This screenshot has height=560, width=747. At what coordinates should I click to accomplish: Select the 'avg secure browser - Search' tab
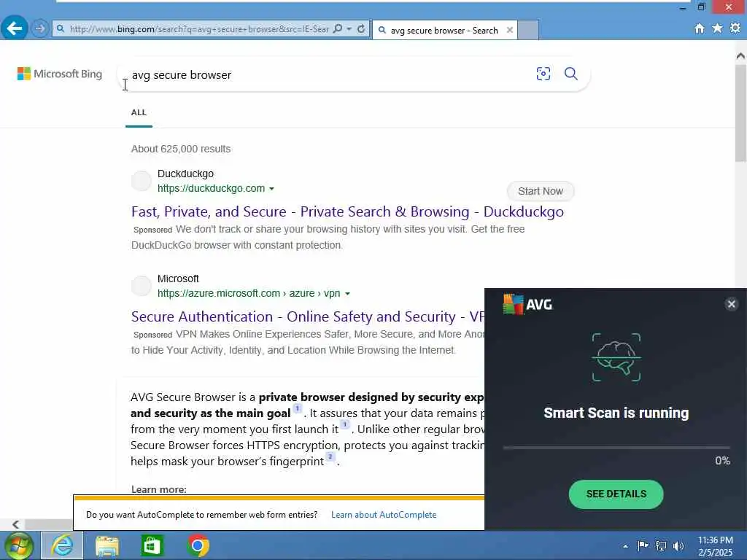[444, 31]
